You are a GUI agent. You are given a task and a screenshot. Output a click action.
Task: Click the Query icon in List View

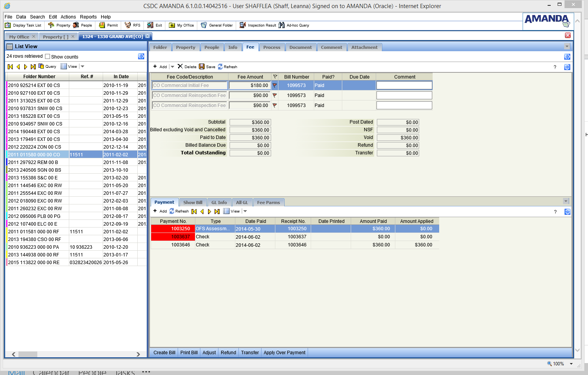(x=41, y=66)
